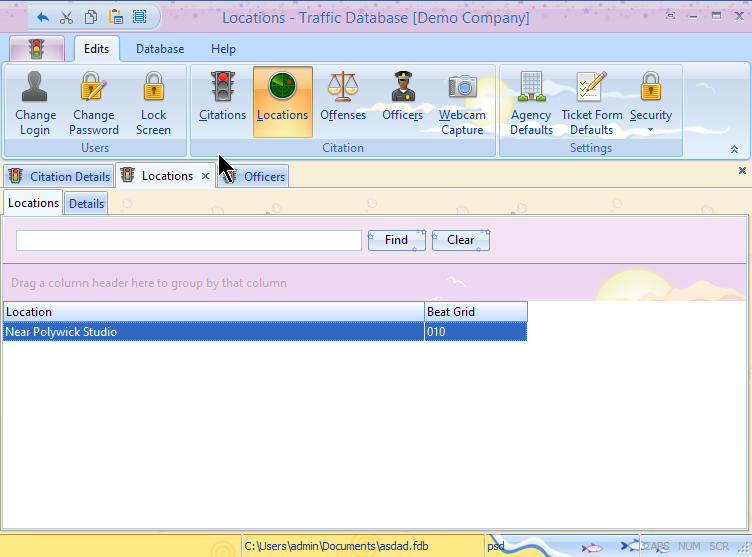Switch to Officers document tab
Image resolution: width=752 pixels, height=557 pixels.
coord(254,177)
